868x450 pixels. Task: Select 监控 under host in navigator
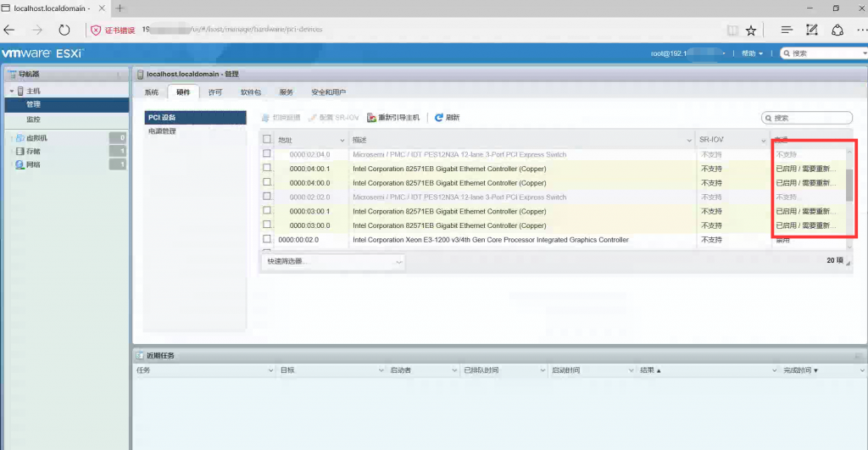point(33,119)
